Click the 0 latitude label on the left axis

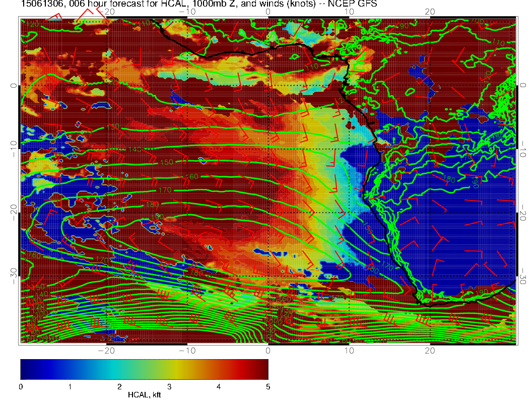[x=14, y=86]
